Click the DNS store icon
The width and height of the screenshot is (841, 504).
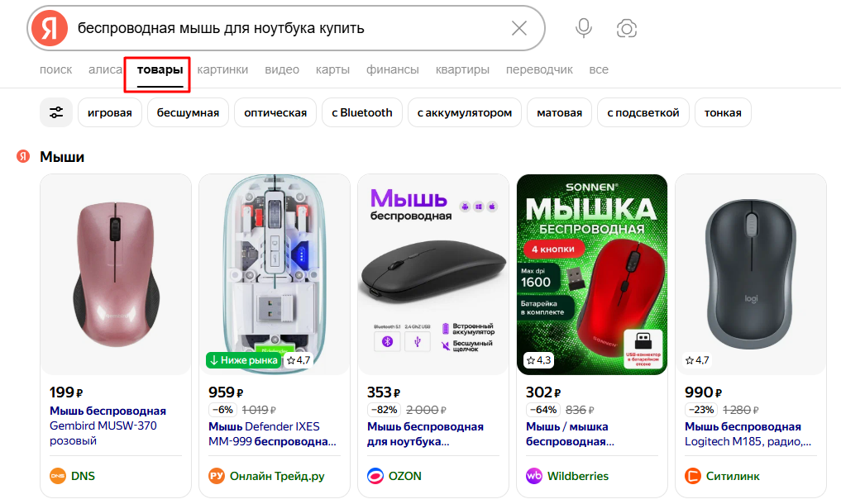point(58,476)
